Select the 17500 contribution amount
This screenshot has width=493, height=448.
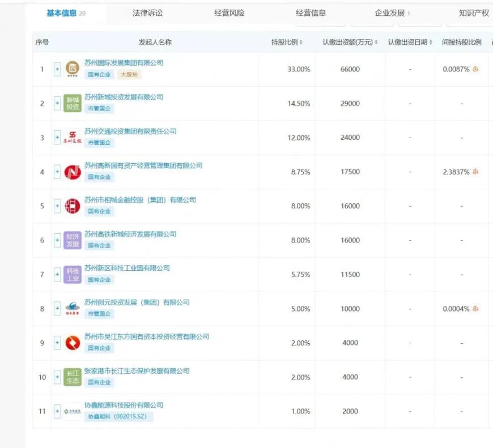(350, 172)
